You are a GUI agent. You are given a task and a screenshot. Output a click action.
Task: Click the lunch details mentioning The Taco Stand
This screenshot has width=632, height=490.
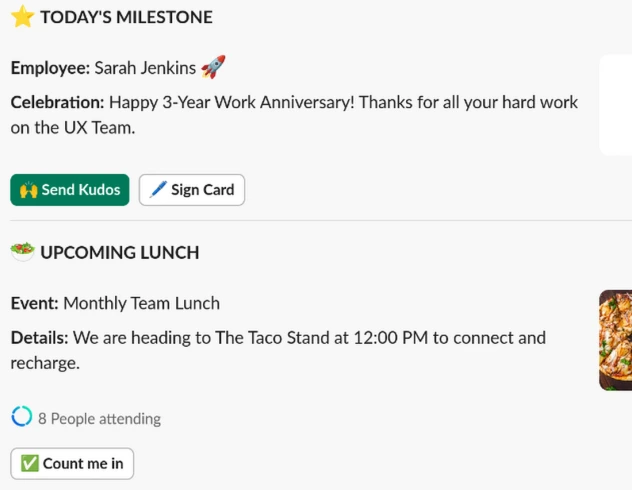point(309,338)
